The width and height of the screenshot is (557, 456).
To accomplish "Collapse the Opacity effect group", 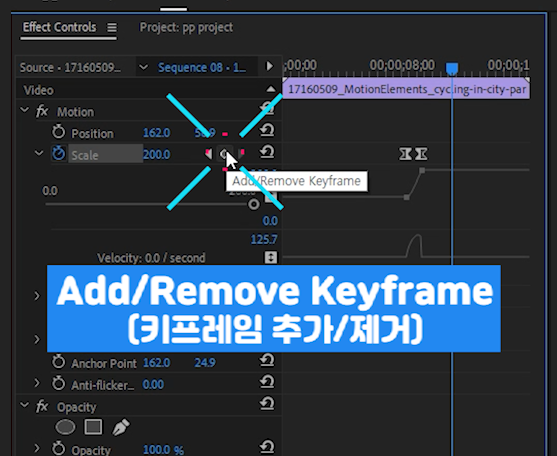I will (25, 405).
